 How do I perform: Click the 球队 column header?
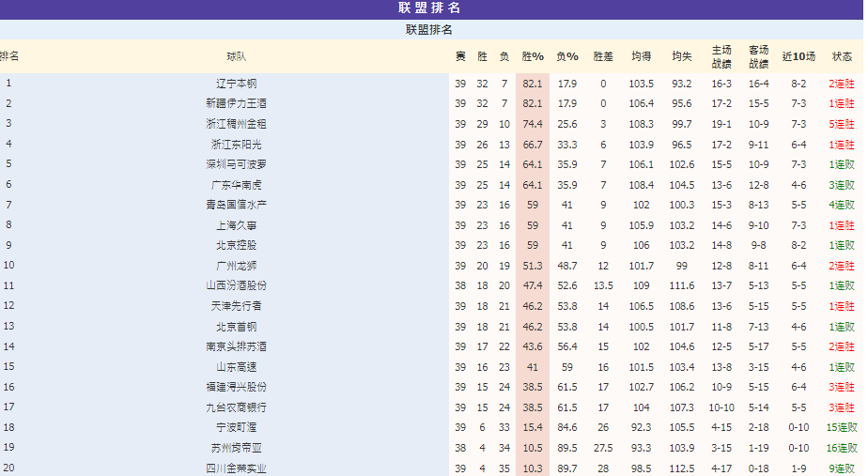click(x=237, y=56)
